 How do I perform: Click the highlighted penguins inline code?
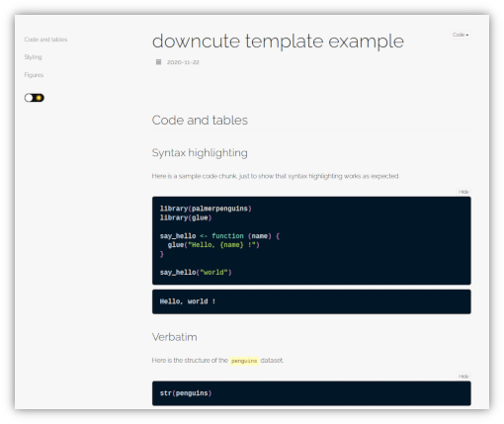pyautogui.click(x=244, y=361)
